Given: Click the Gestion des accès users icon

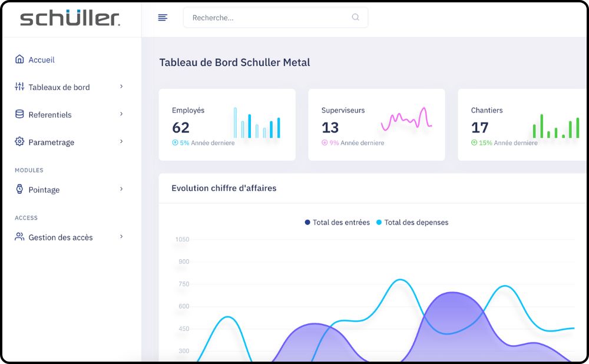Looking at the screenshot, I should click(18, 237).
